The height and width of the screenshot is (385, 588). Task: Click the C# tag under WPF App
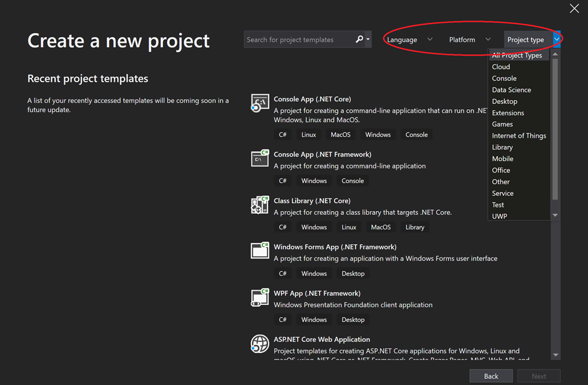283,319
